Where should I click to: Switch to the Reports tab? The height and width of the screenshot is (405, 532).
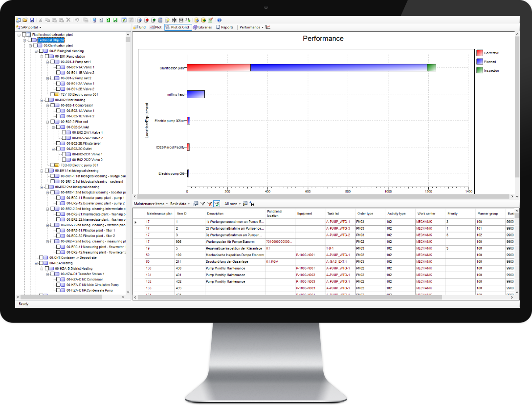click(x=224, y=27)
